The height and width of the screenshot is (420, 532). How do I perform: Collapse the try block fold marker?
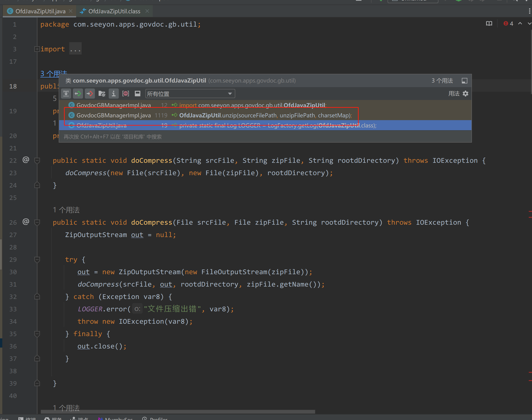pyautogui.click(x=37, y=260)
